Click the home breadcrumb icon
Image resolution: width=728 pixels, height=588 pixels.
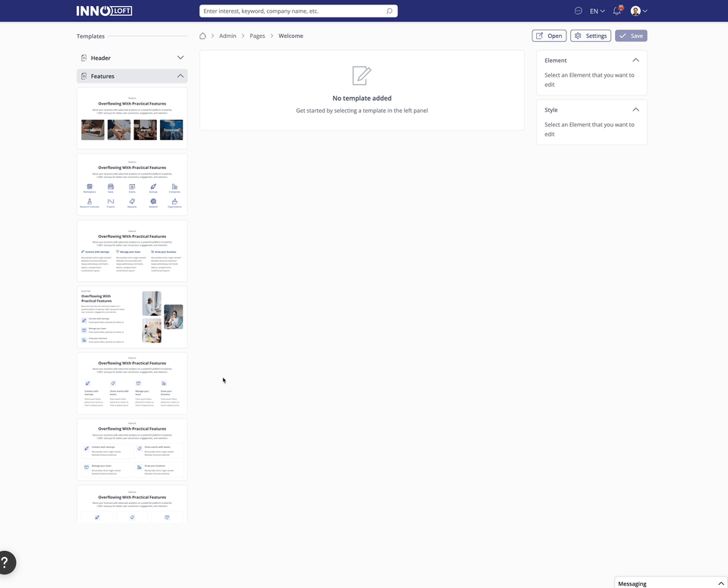pos(202,36)
